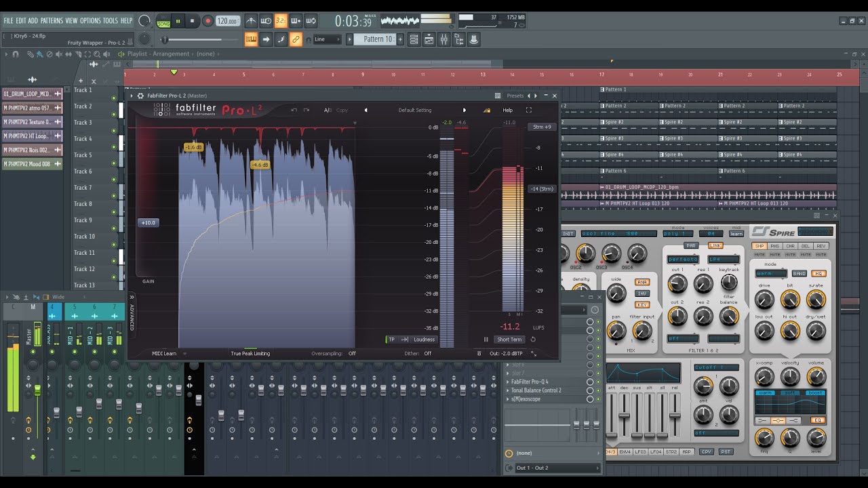Toggle mute dot for Track 5
Screen dimensions: 868x488
click(x=114, y=163)
